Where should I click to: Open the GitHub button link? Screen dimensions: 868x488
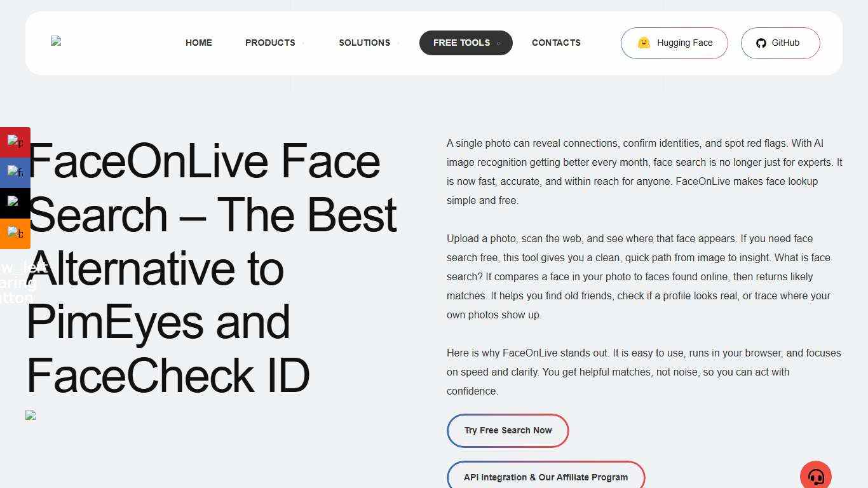[780, 43]
